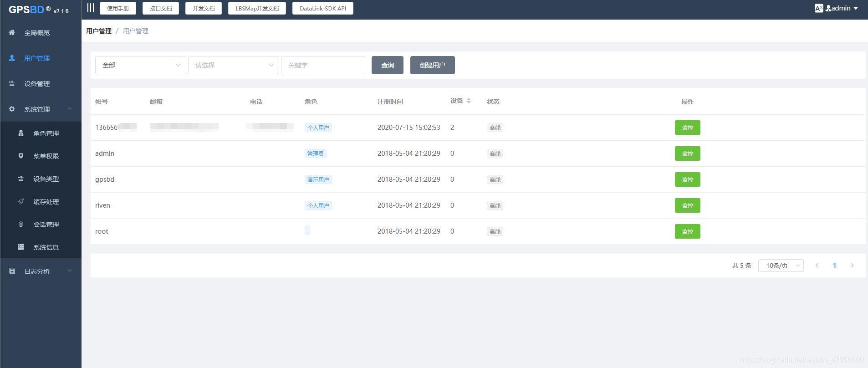Go to next page arrow
Image resolution: width=868 pixels, height=368 pixels.
852,266
